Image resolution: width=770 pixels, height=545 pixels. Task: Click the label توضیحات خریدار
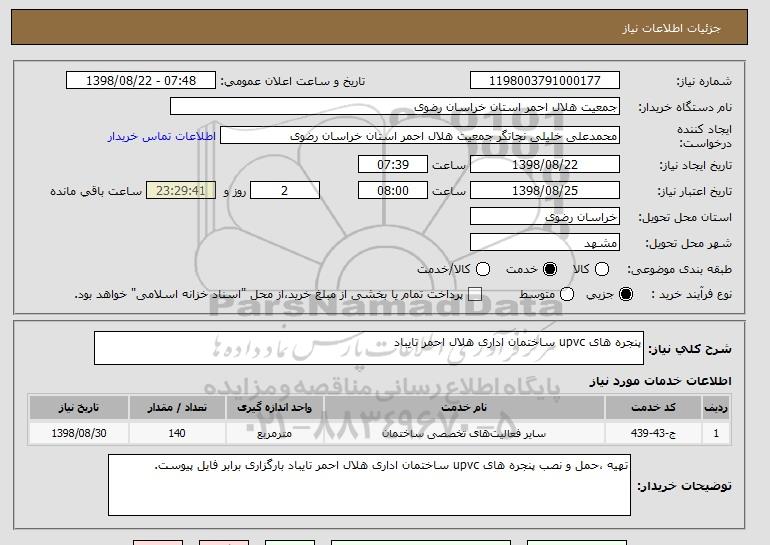coord(685,486)
